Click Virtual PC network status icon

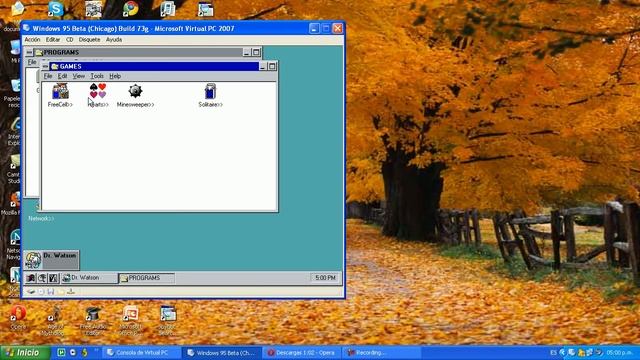[71, 291]
